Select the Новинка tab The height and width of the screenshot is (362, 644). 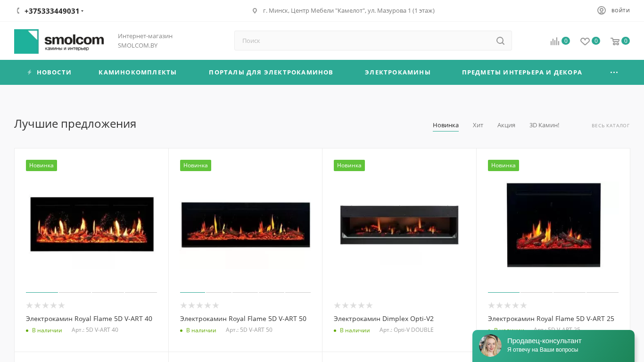(x=446, y=125)
